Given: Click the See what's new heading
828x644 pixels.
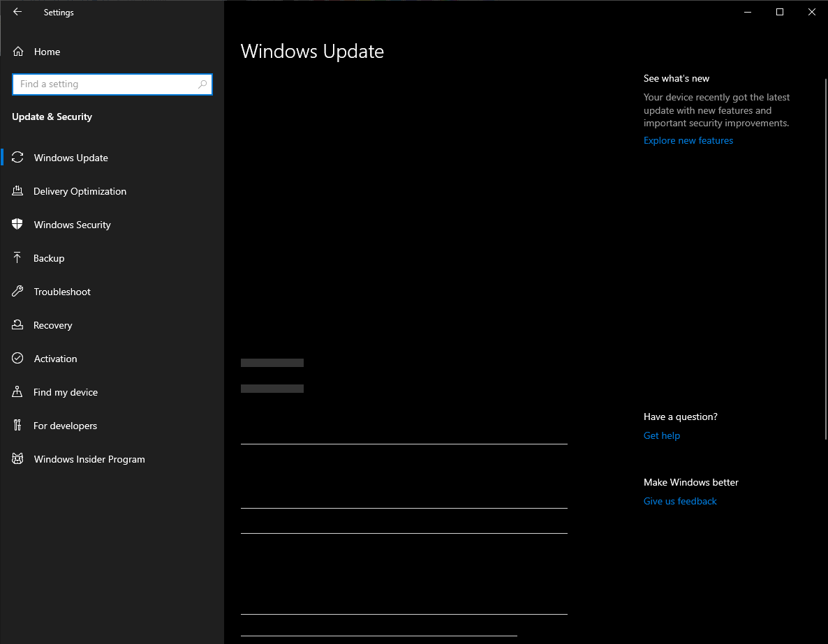Looking at the screenshot, I should (677, 78).
